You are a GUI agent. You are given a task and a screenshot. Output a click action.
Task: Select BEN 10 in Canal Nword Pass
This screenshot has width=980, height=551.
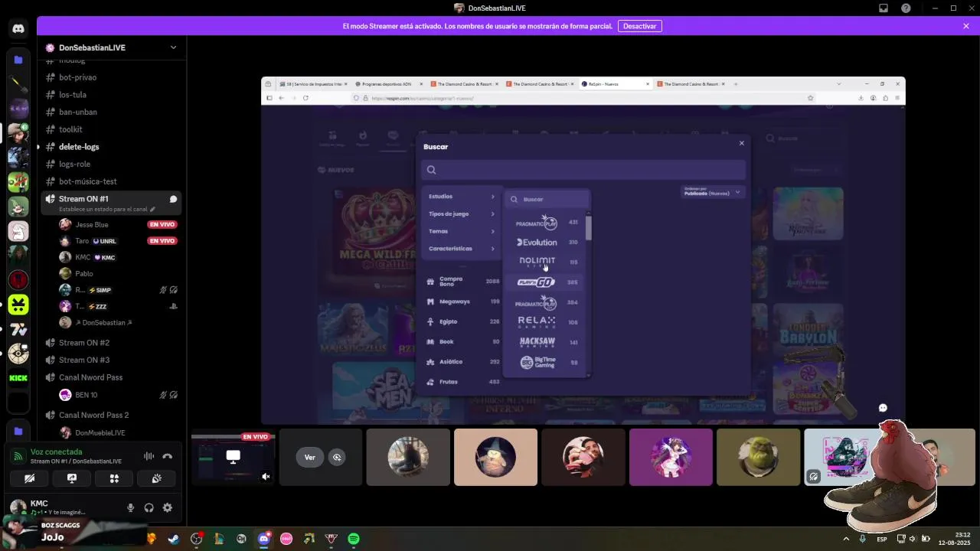[87, 395]
